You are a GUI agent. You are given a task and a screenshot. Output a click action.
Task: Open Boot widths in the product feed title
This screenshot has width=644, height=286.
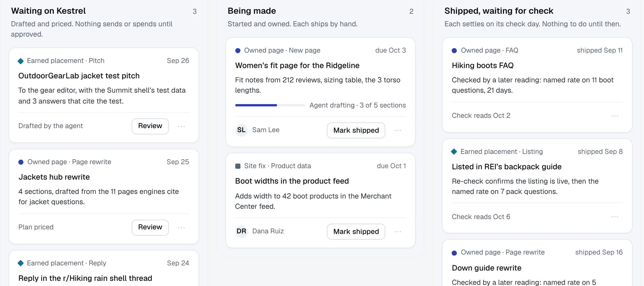coord(292,181)
